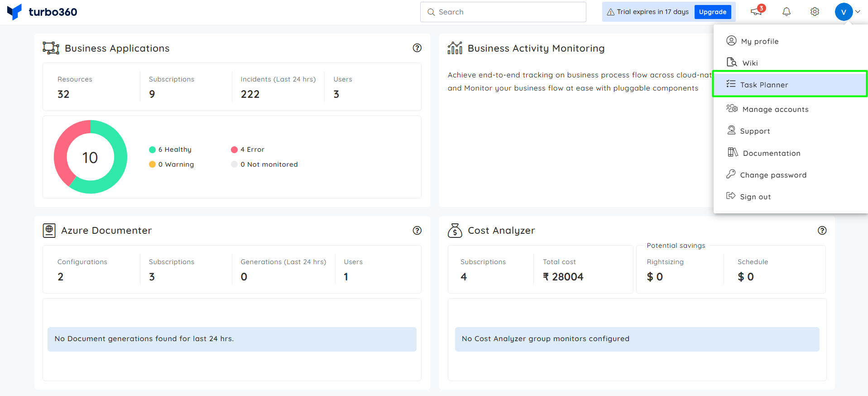Click the grey Not monitored dot
Screen dimensions: 868x396
coord(234,164)
